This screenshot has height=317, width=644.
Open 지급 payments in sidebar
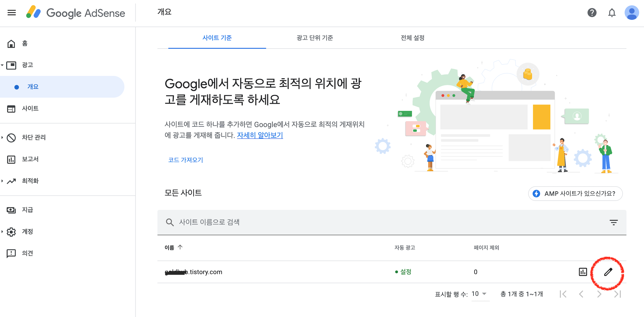point(27,210)
